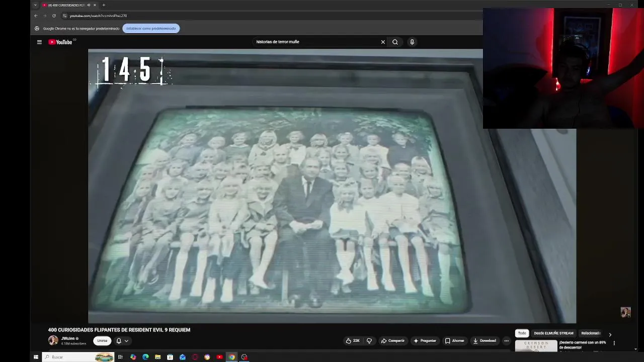The height and width of the screenshot is (362, 644).
Task: Focus the browser address bar URL
Action: (98, 16)
